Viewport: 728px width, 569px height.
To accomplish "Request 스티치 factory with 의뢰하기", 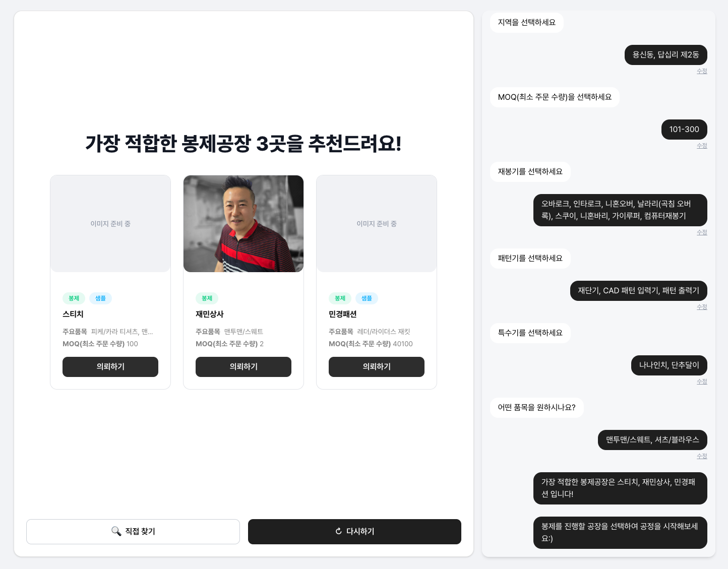I will pos(110,367).
